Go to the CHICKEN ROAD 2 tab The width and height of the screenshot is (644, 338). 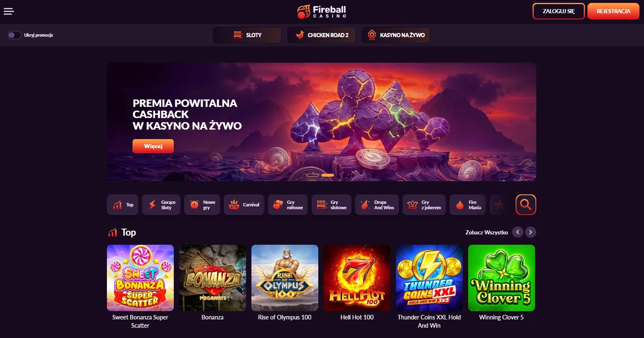(x=322, y=35)
